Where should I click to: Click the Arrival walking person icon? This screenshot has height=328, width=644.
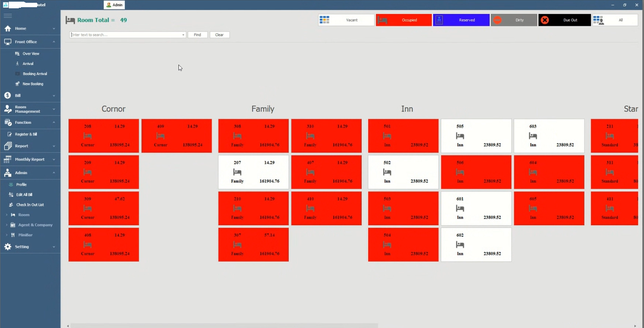(x=17, y=64)
